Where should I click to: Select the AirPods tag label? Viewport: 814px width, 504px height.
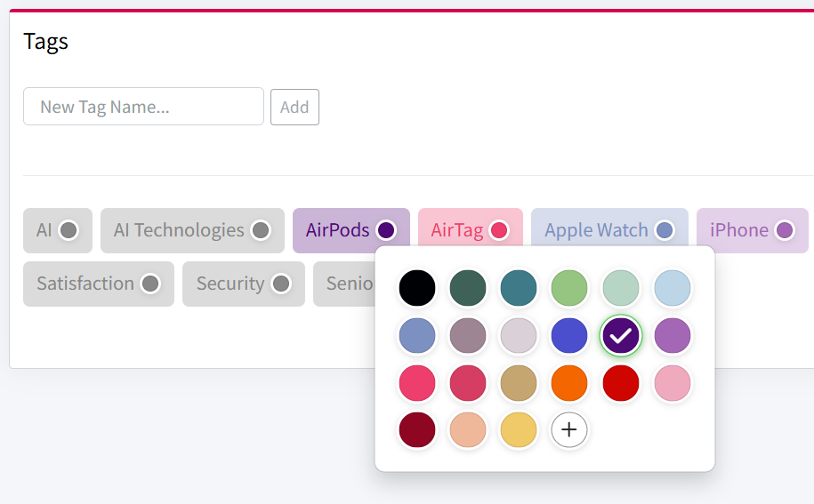pos(337,230)
